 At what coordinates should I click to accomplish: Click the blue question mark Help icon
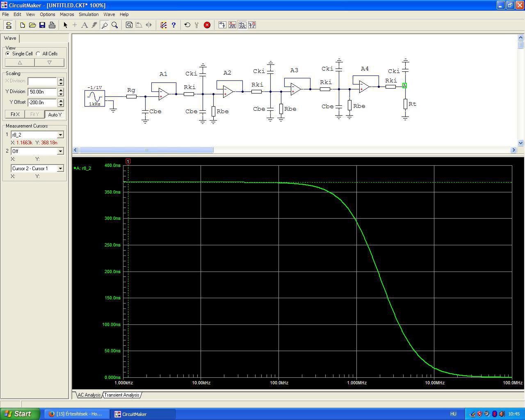(x=173, y=25)
